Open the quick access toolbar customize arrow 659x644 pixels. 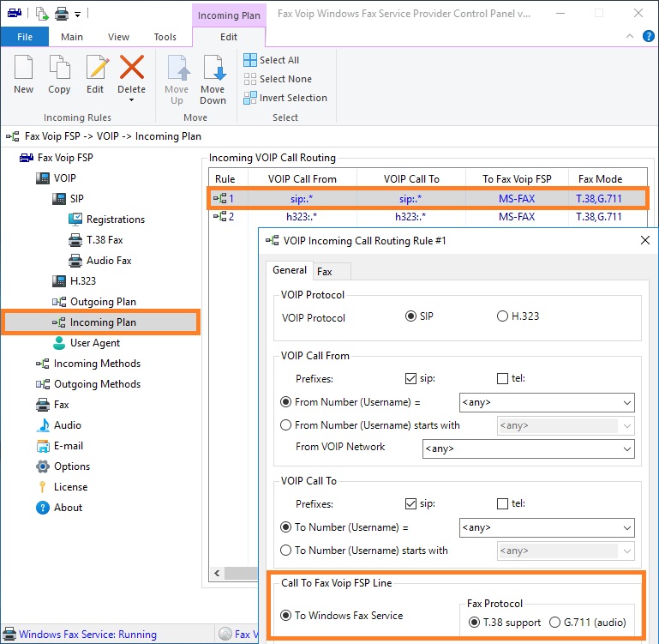[77, 15]
